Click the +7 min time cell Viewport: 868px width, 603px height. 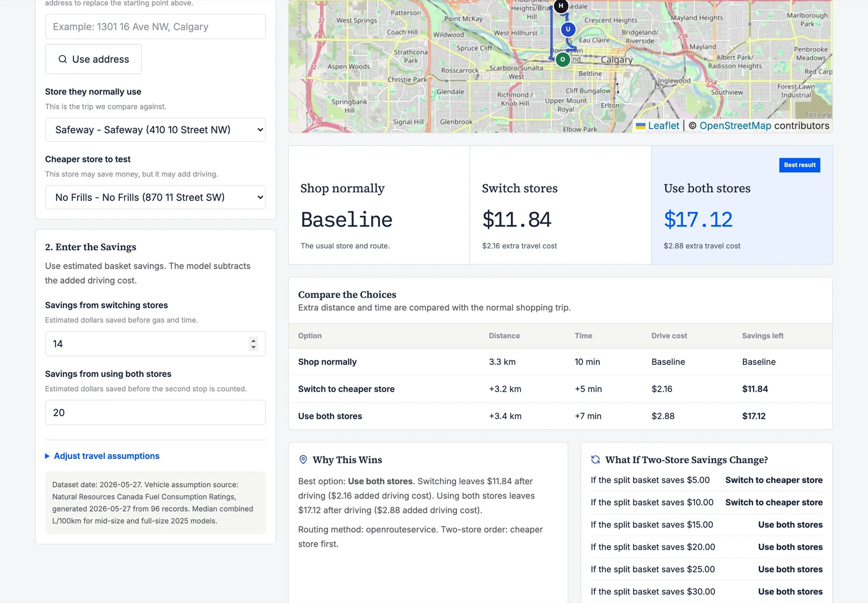[x=588, y=416]
